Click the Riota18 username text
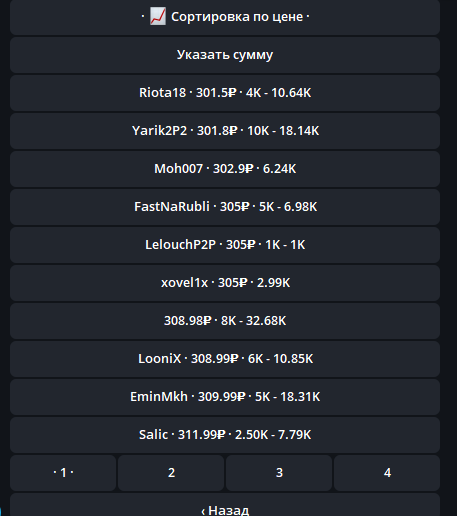Viewport: 457px width, 516px height. (162, 93)
